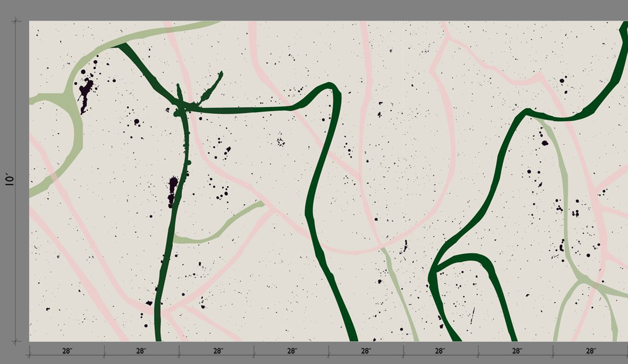The width and height of the screenshot is (628, 364).
Task: Click the tip of the short light green branch
Action: click(261, 204)
